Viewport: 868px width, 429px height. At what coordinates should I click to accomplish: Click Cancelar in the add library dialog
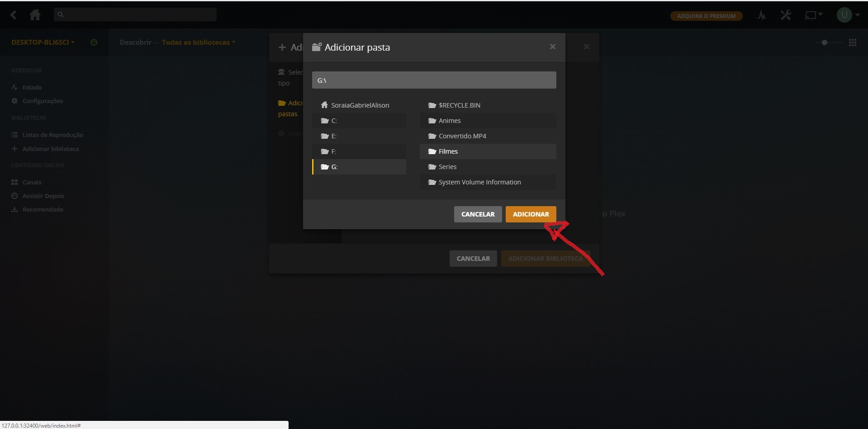473,259
